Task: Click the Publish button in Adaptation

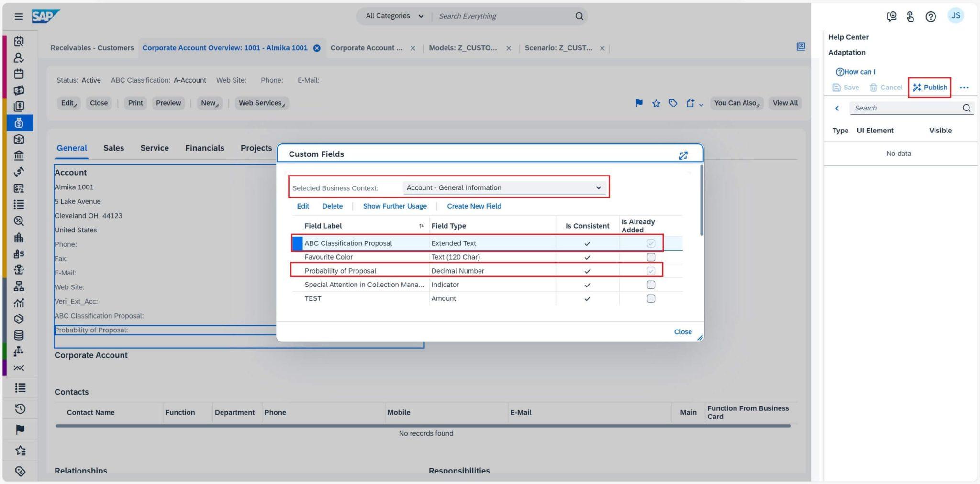Action: pos(930,88)
